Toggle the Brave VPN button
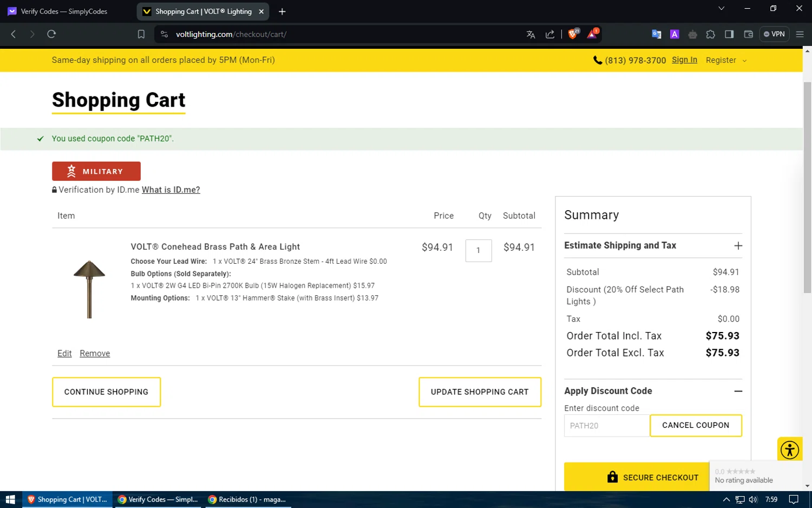Image resolution: width=812 pixels, height=508 pixels. [774, 34]
